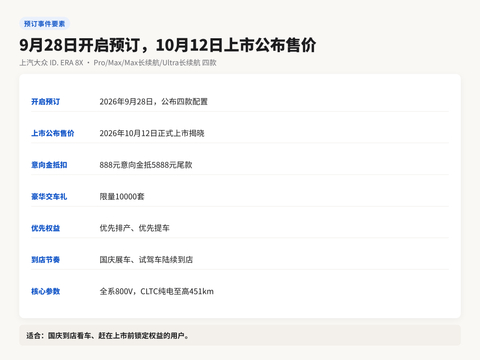Click the value 国庆展车、试驾车陆续到店
480x360 pixels.
(x=146, y=260)
